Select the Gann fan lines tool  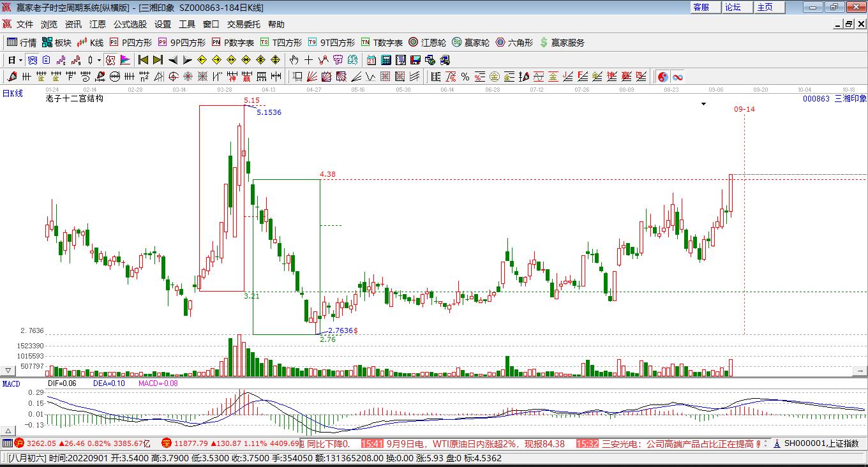tap(312, 77)
